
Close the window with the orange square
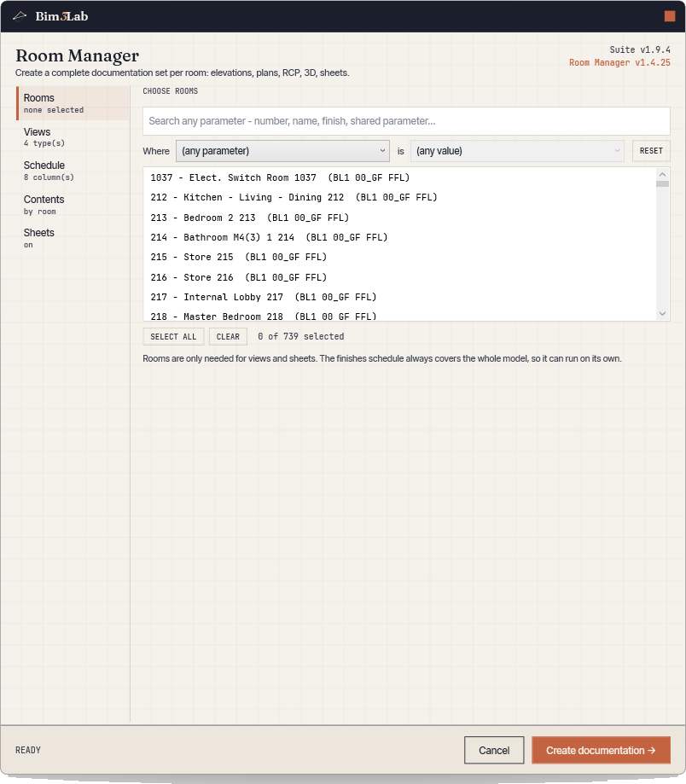(x=670, y=16)
